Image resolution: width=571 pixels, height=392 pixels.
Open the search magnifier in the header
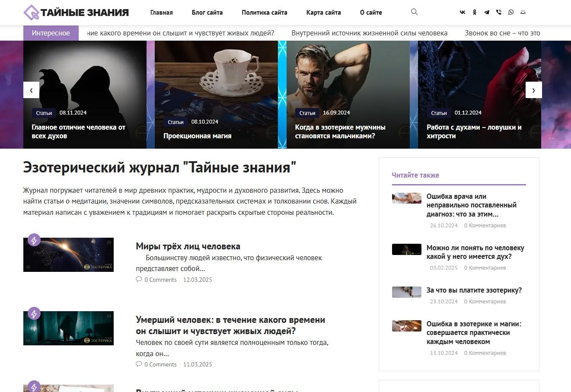pyautogui.click(x=414, y=12)
